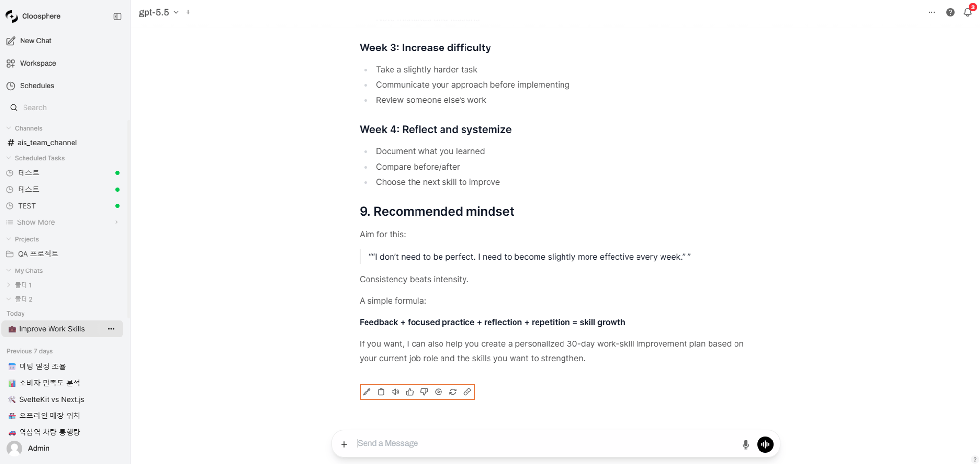Expand Show More scheduled tasks
The image size is (980, 464).
coord(62,222)
